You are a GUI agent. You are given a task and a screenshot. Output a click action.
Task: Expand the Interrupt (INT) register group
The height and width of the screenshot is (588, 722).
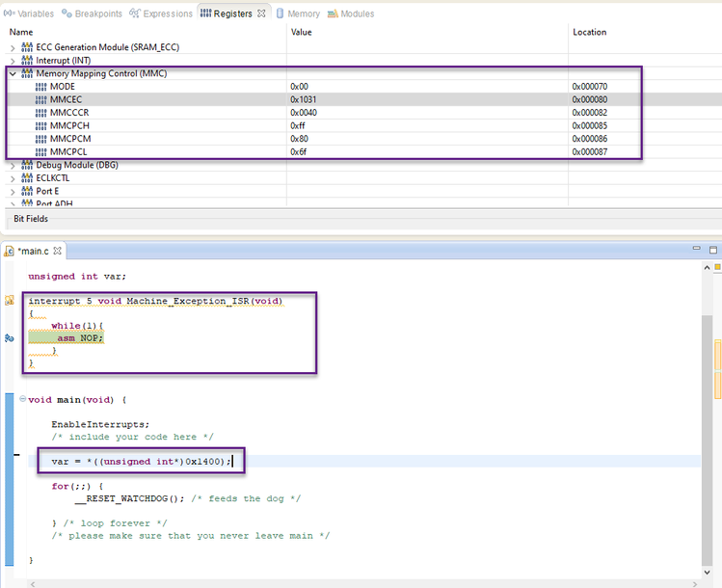coord(13,61)
